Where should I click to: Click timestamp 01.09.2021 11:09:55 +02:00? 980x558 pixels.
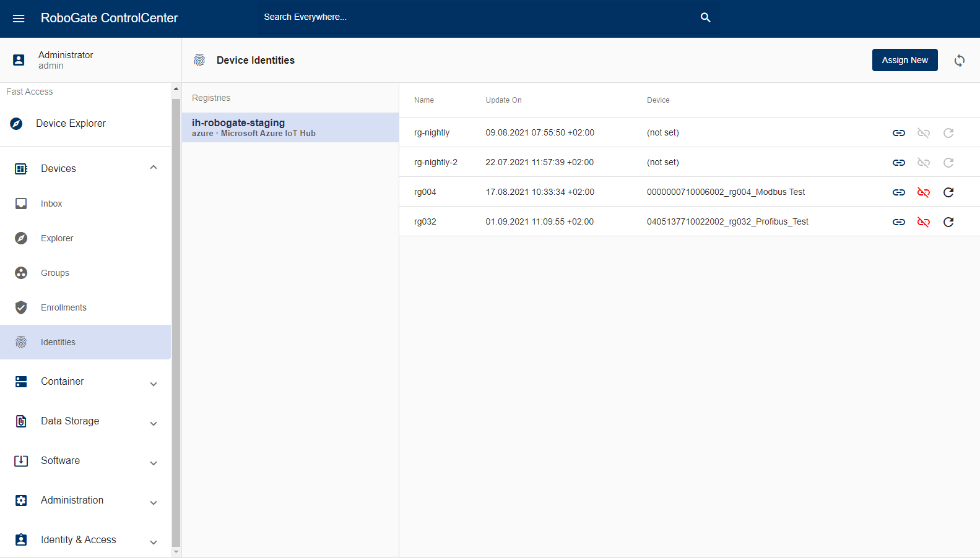540,222
